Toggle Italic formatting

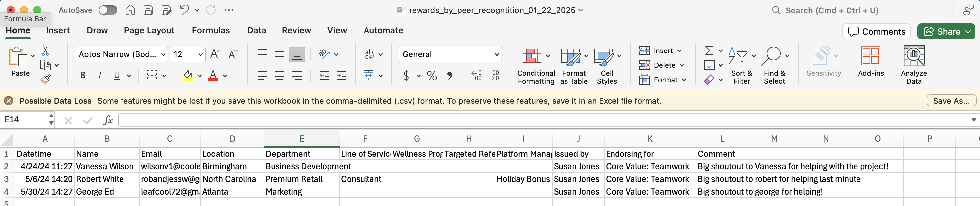point(99,76)
